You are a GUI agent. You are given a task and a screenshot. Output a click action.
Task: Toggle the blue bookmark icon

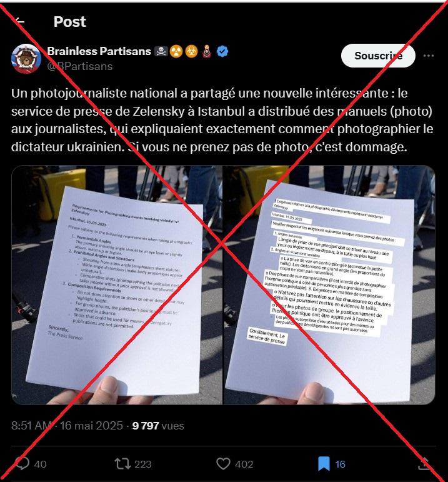click(324, 463)
